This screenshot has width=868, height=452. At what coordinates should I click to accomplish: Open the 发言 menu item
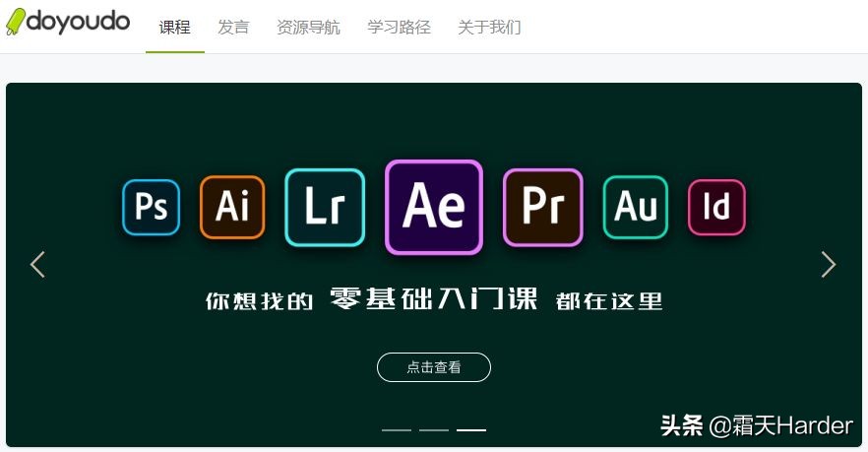tap(233, 27)
